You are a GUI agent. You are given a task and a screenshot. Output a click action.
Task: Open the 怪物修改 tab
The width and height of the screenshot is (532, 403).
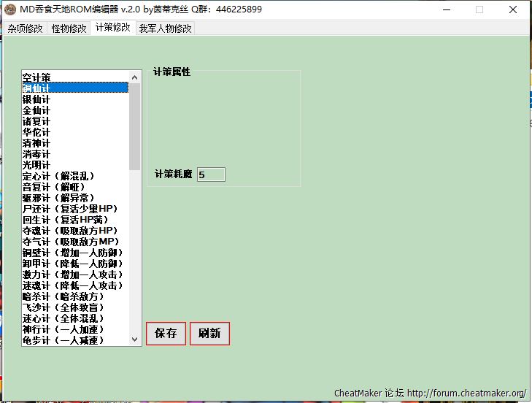(x=69, y=28)
